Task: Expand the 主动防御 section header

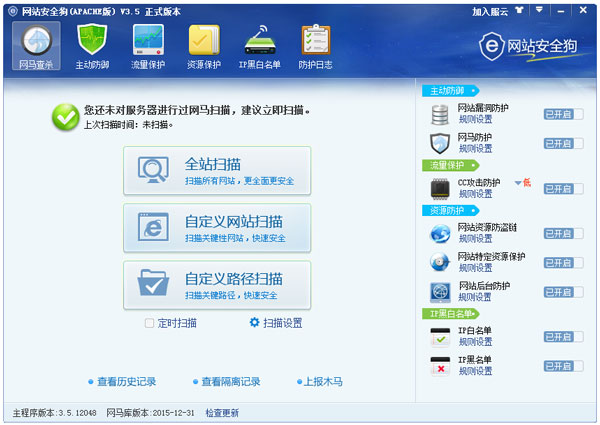Action: coord(450,91)
